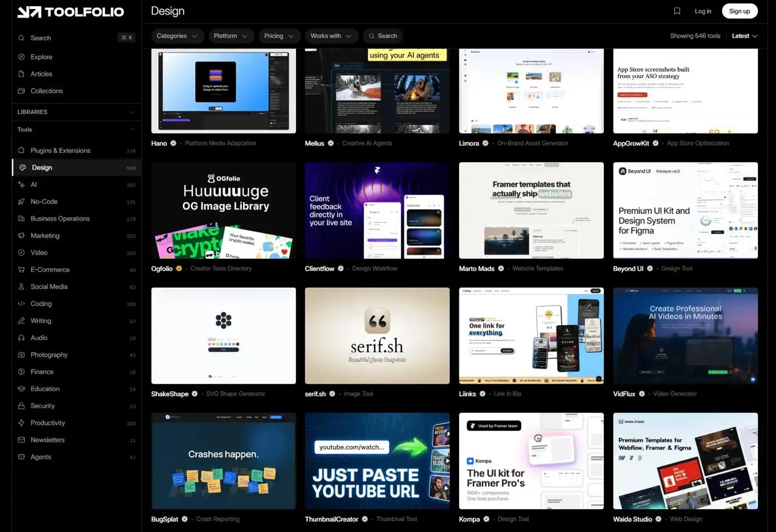Open the Pricing filter dropdown

279,36
